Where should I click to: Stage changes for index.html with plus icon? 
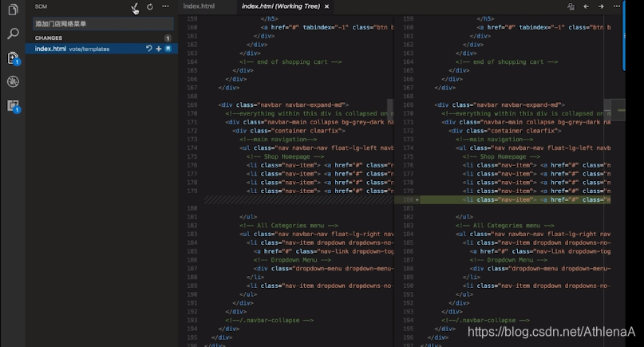(x=159, y=49)
